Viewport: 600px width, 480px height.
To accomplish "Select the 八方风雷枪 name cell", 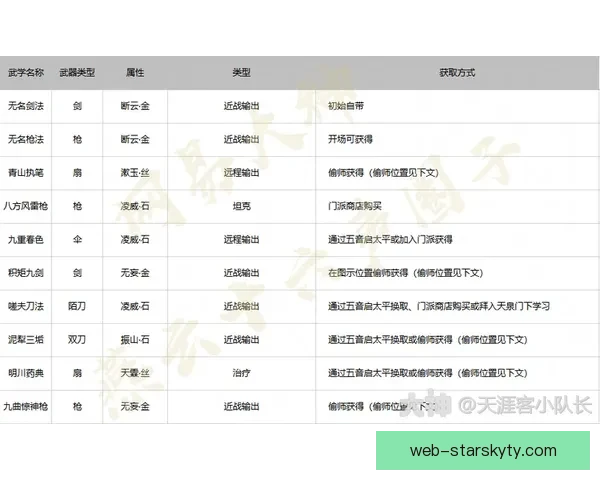I will [x=26, y=206].
